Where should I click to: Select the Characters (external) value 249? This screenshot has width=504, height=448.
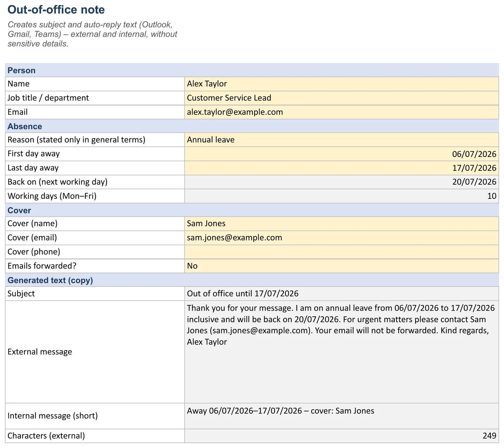coord(341,436)
